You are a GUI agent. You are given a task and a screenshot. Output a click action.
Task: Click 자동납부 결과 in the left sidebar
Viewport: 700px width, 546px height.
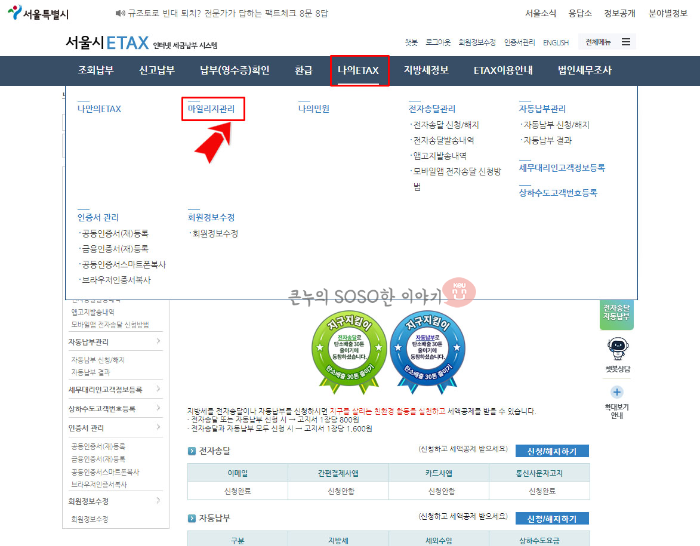click(90, 372)
